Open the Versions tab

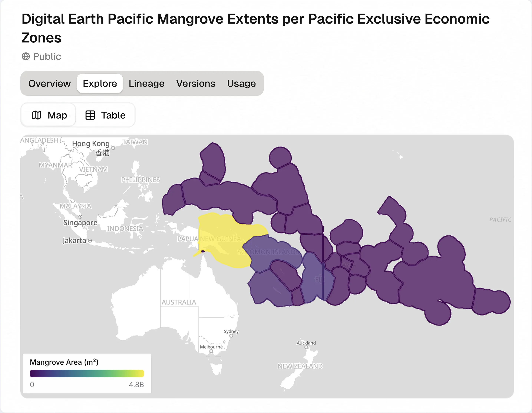196,83
